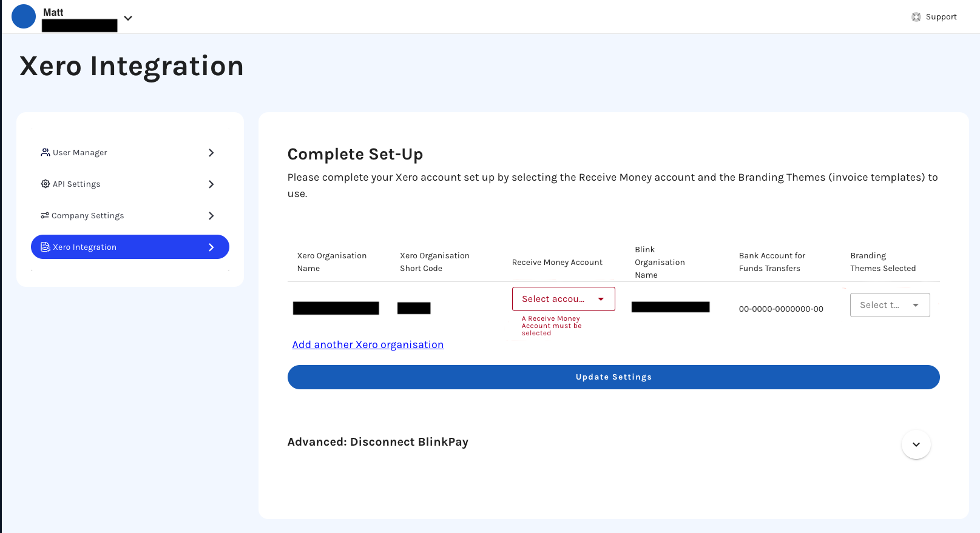Click Add another Xero organisation link

(x=368, y=344)
